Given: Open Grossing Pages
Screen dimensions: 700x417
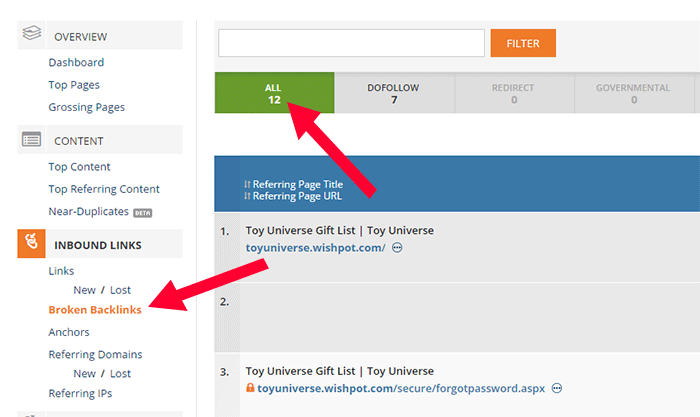Looking at the screenshot, I should (x=87, y=107).
